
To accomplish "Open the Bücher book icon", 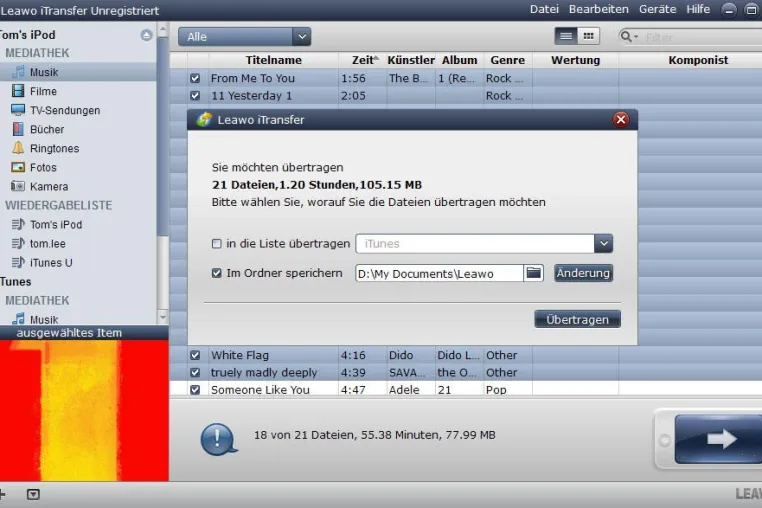I will [x=18, y=129].
